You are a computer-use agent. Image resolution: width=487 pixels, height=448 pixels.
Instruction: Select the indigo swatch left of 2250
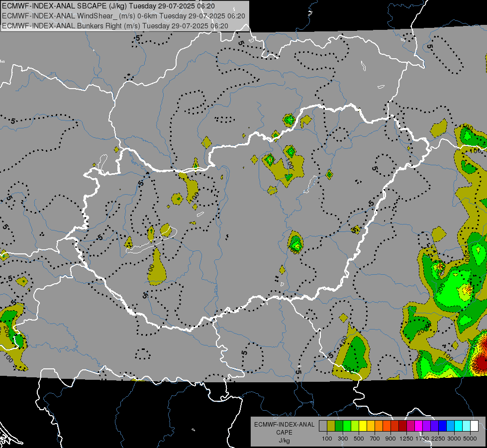click(434, 426)
